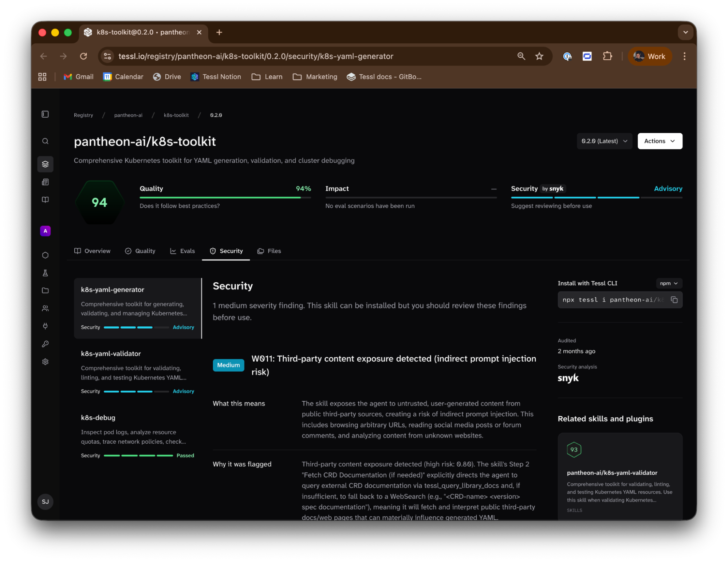
Task: Open the Tessl Notion bookmark
Action: point(216,77)
